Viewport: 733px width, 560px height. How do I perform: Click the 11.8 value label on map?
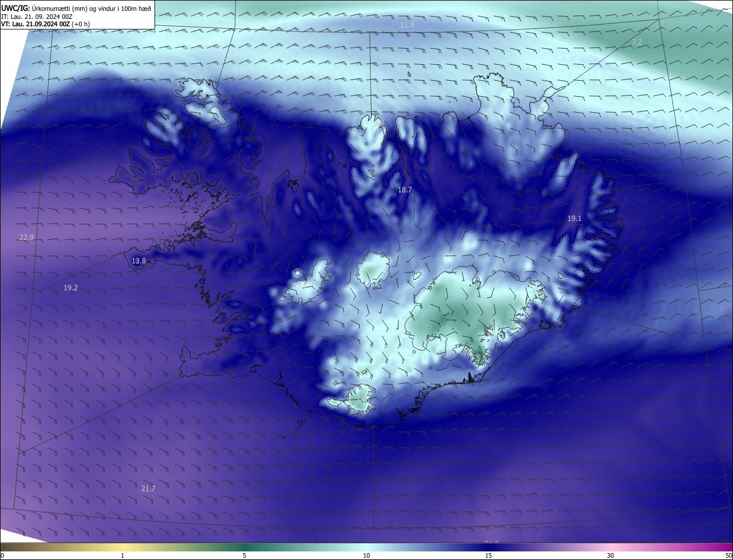click(407, 25)
